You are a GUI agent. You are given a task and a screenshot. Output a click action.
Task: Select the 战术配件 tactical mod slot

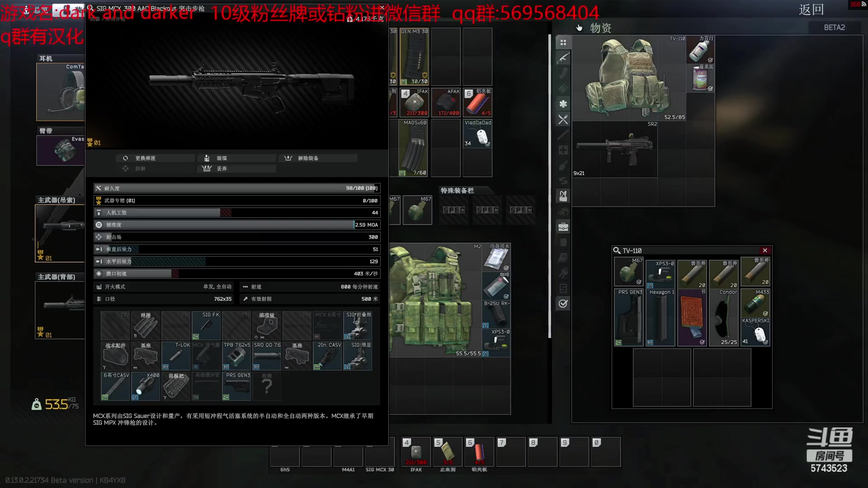pyautogui.click(x=115, y=356)
